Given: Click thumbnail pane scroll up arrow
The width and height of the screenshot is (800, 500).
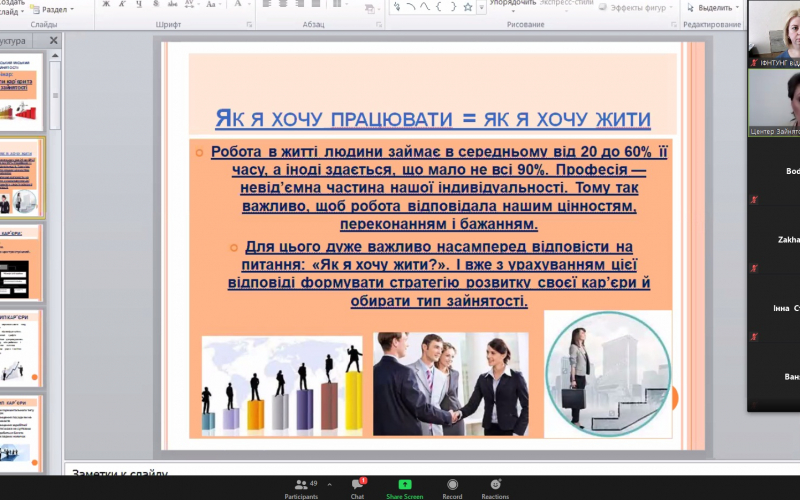Looking at the screenshot, I should click(x=55, y=55).
